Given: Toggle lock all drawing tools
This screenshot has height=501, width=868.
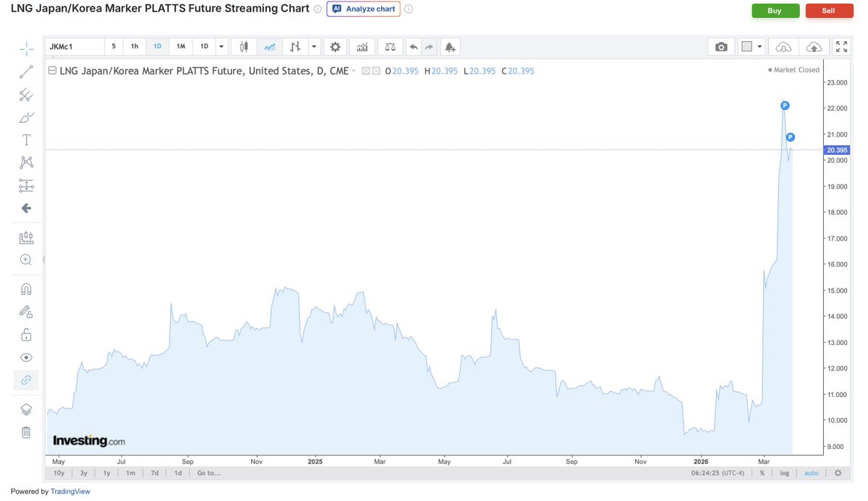Looking at the screenshot, I should [26, 335].
